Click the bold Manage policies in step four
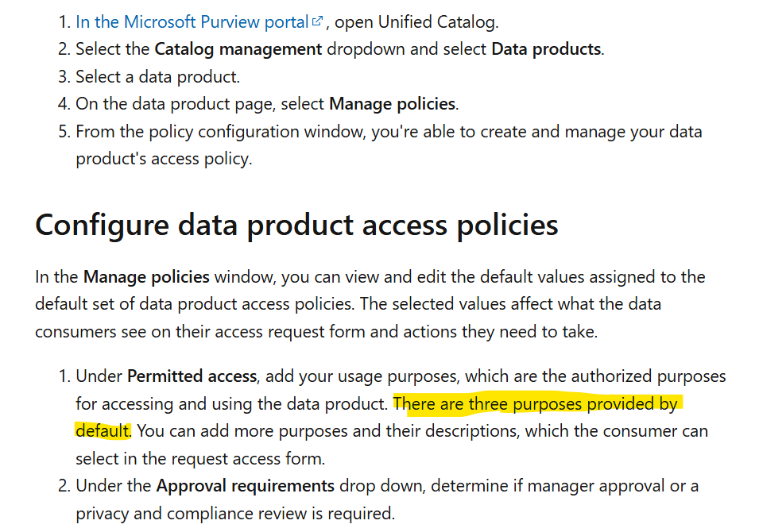 coord(392,104)
